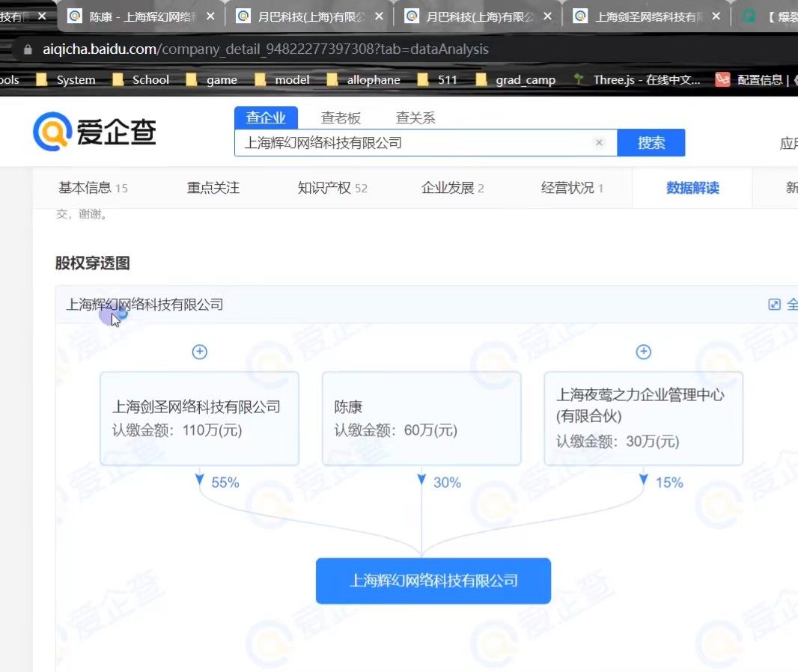798x672 pixels.
Task: Select the 查老板 search tab
Action: (x=341, y=117)
